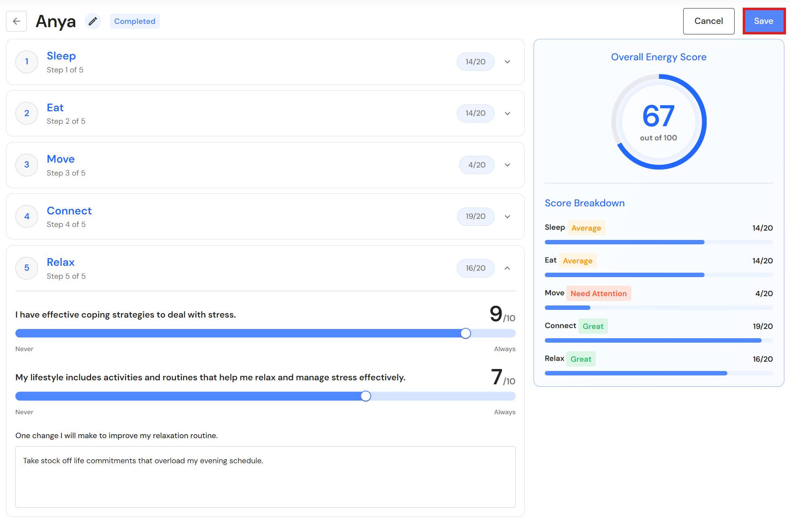The image size is (790, 532).
Task: Open the Connect step title
Action: [x=69, y=211]
